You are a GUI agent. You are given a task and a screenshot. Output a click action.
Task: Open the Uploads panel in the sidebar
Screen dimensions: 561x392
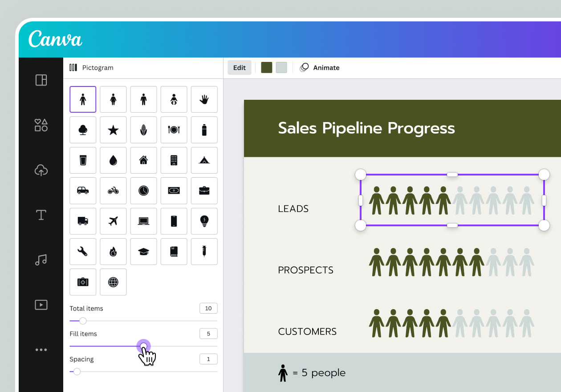click(41, 170)
